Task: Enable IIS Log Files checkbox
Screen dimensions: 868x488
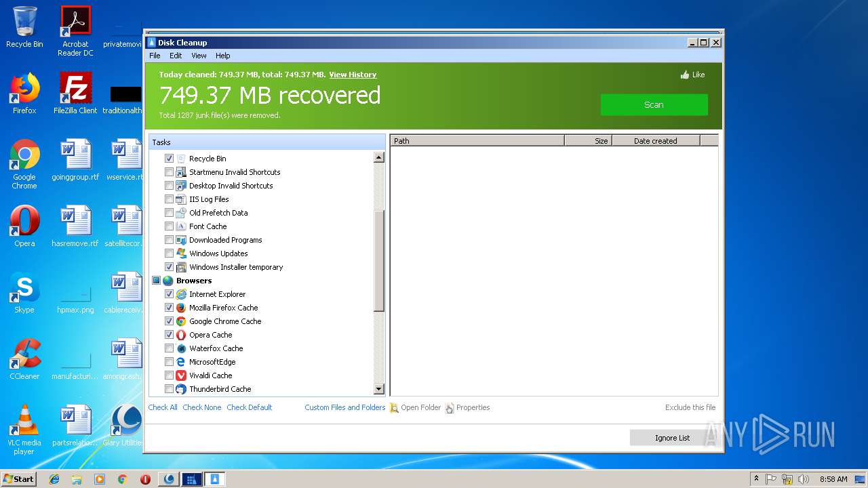Action: coord(170,199)
